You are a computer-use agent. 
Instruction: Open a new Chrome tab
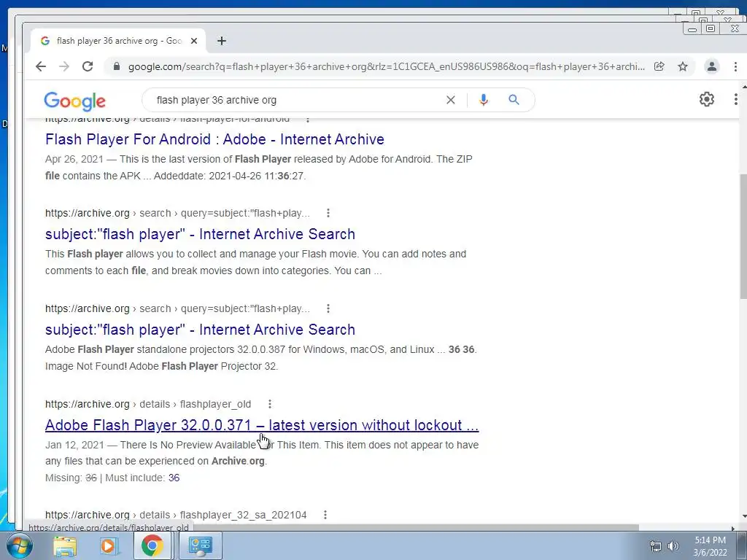(222, 41)
